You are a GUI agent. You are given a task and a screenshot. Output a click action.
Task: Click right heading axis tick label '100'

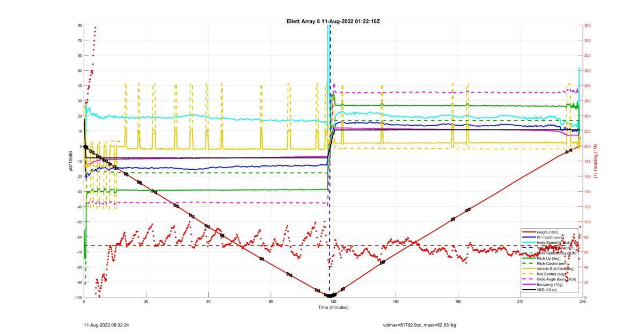pos(588,222)
